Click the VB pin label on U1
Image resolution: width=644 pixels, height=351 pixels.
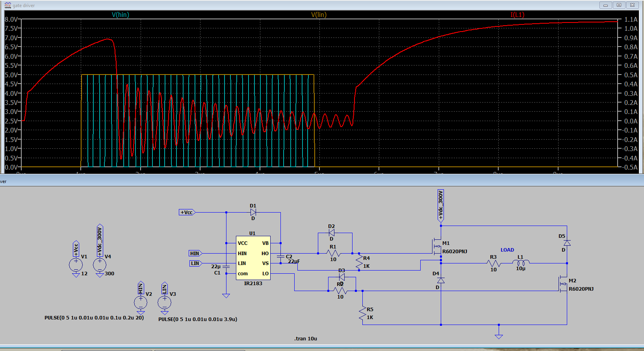[x=265, y=243]
